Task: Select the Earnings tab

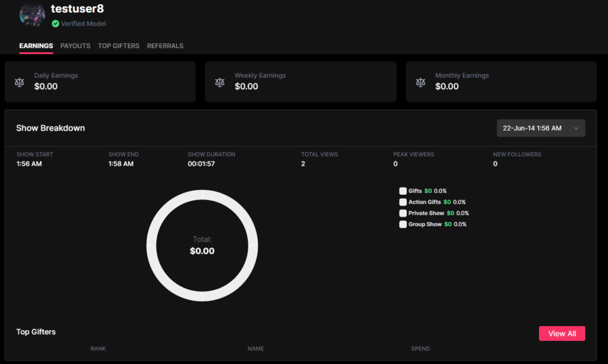Action: click(x=36, y=46)
